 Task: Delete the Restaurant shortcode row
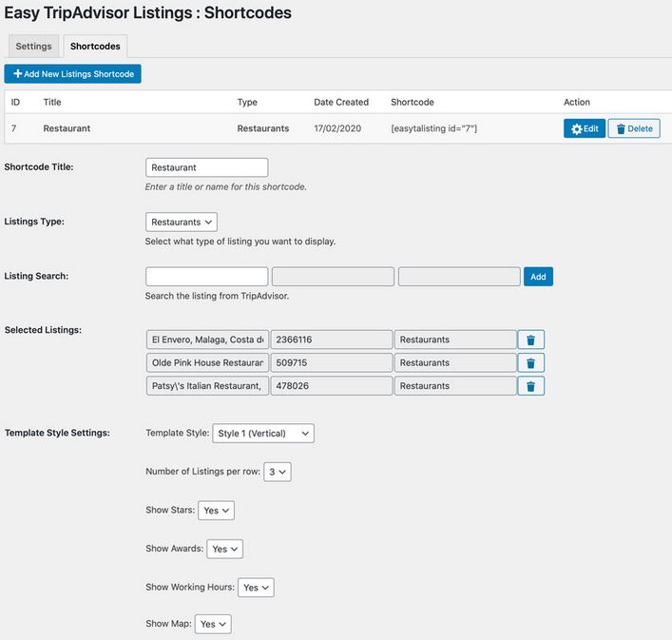pyautogui.click(x=634, y=128)
